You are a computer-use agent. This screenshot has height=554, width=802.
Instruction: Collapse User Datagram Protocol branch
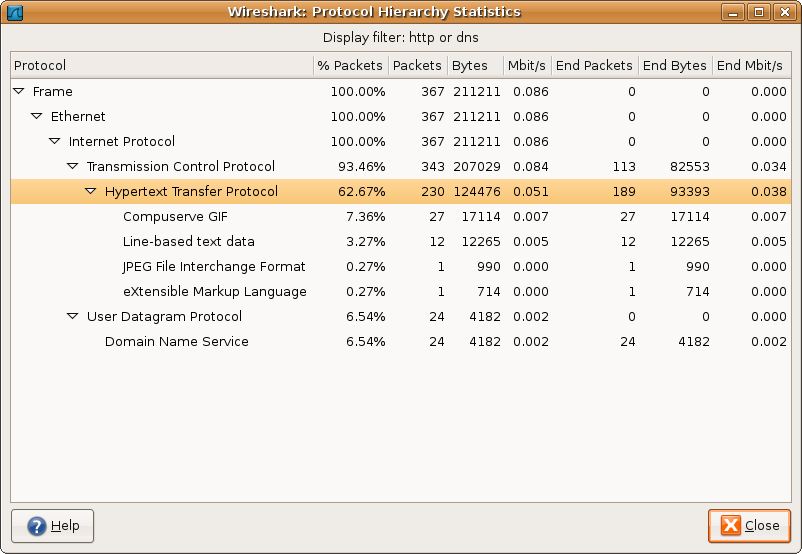73,316
